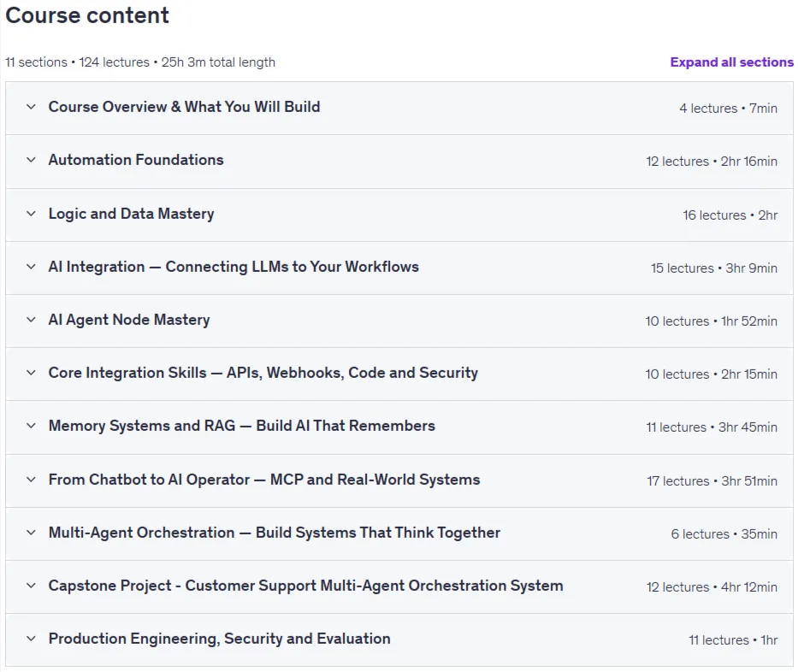Image resolution: width=798 pixels, height=672 pixels.
Task: Select the Automation Foundations section title
Action: click(136, 160)
